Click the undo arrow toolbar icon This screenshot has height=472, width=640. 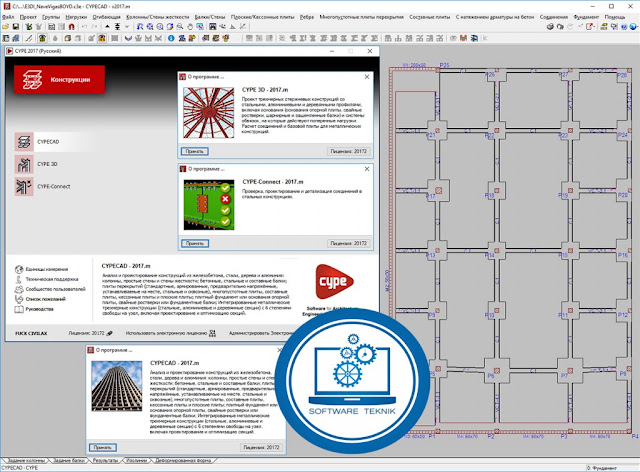coord(84,27)
